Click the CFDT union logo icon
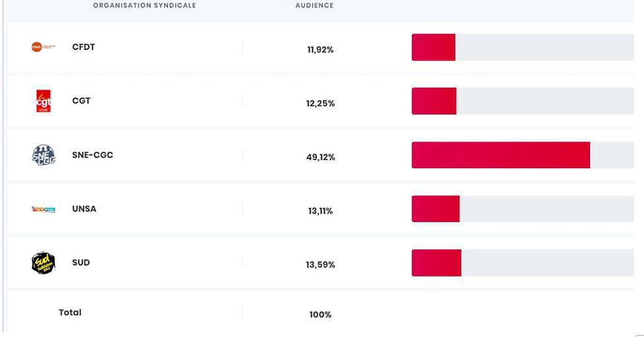This screenshot has height=337, width=644. tap(43, 47)
